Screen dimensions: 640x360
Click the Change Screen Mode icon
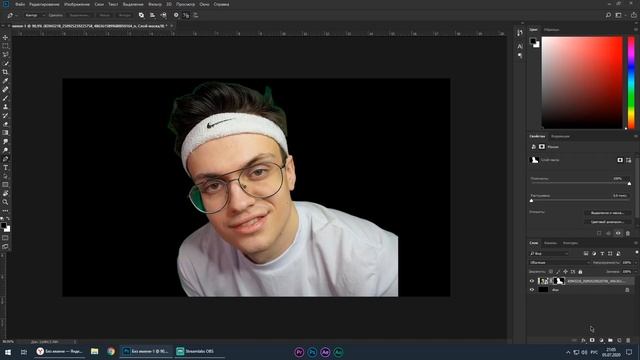click(x=5, y=247)
